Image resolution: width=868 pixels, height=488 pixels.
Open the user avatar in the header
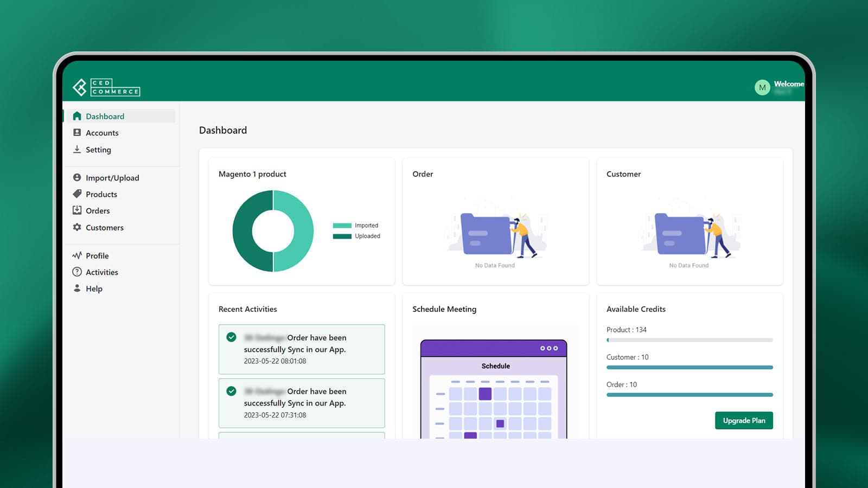(x=762, y=87)
